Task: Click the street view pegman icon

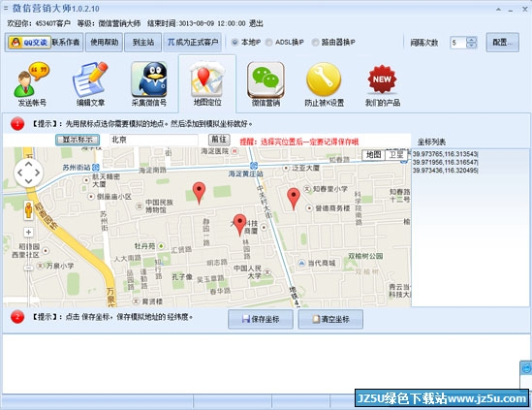Action: coord(28,210)
